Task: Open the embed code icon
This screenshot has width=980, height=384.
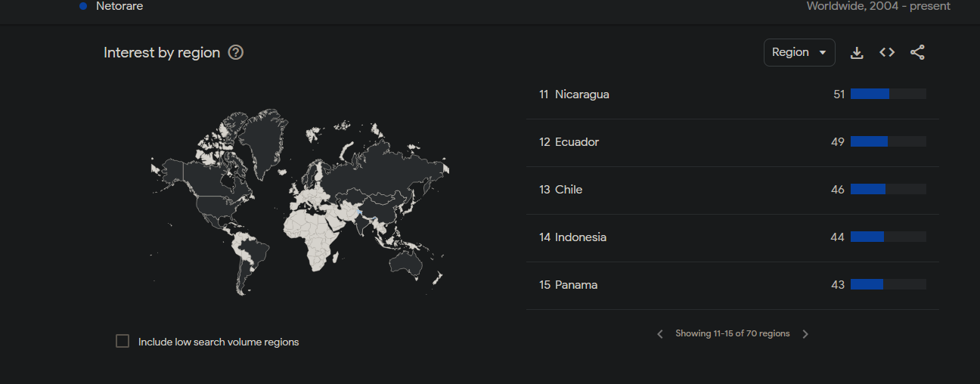Action: tap(887, 52)
